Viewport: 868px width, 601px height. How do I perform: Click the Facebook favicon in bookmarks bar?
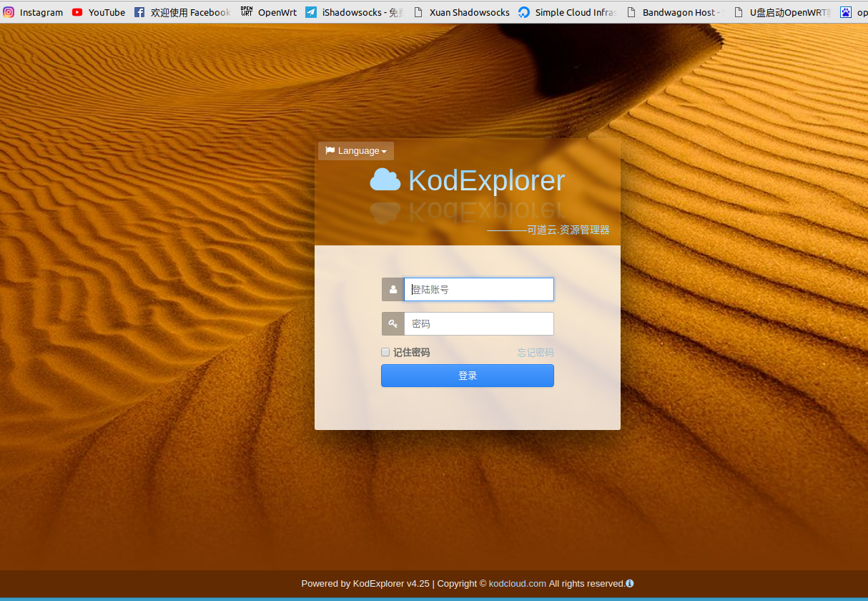pos(139,12)
